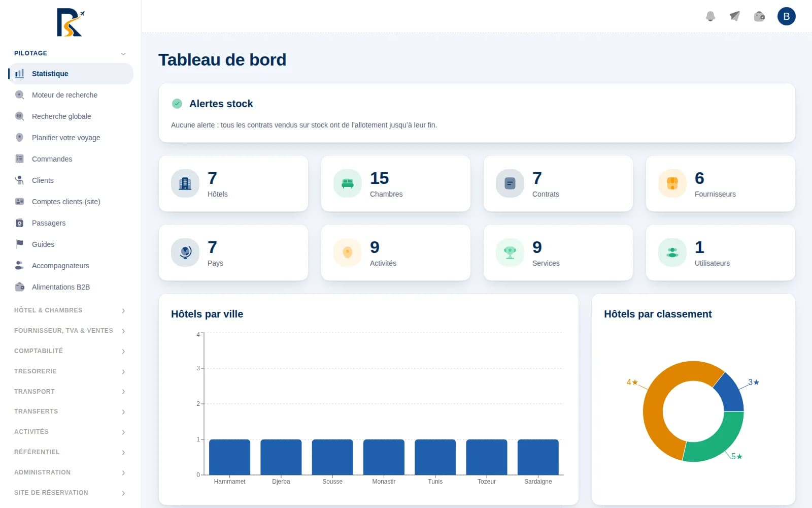Expand the TRANSFERTS section
Viewport: 812px width, 508px height.
(x=70, y=411)
